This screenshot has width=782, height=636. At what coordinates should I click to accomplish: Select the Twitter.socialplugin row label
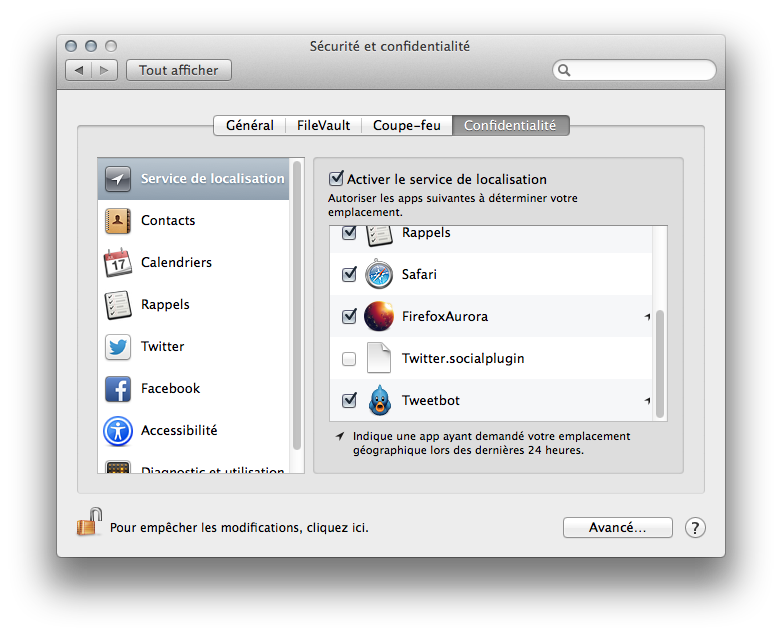coord(463,359)
